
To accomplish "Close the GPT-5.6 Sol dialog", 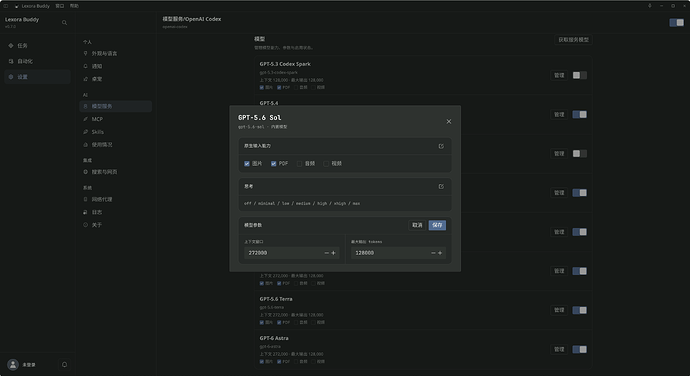I will 448,122.
